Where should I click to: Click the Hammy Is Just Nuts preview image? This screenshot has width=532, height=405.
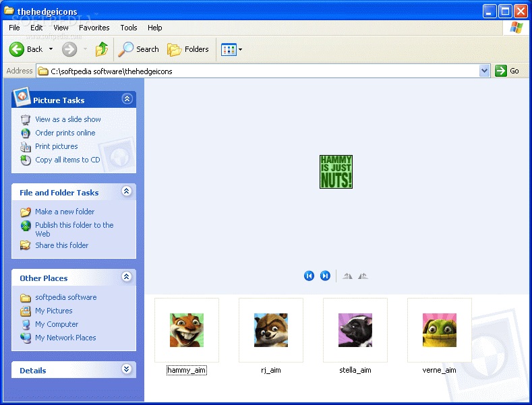336,172
